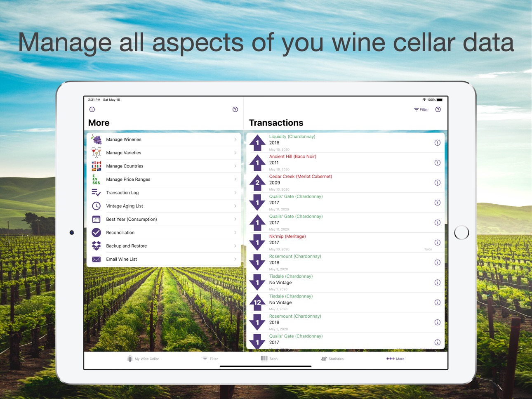Expand Transaction Log chevron
The image size is (532, 399).
pyautogui.click(x=235, y=193)
